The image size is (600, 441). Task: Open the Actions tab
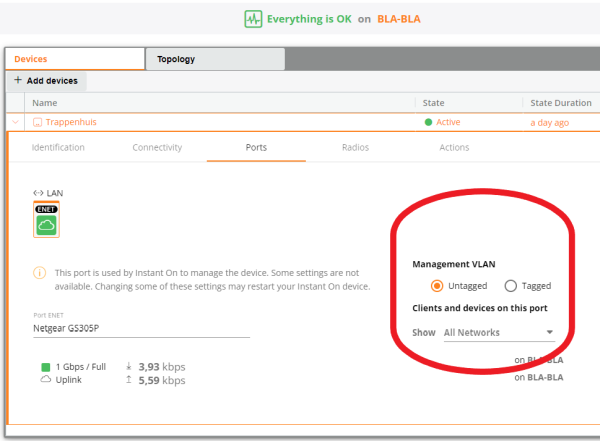tap(454, 147)
